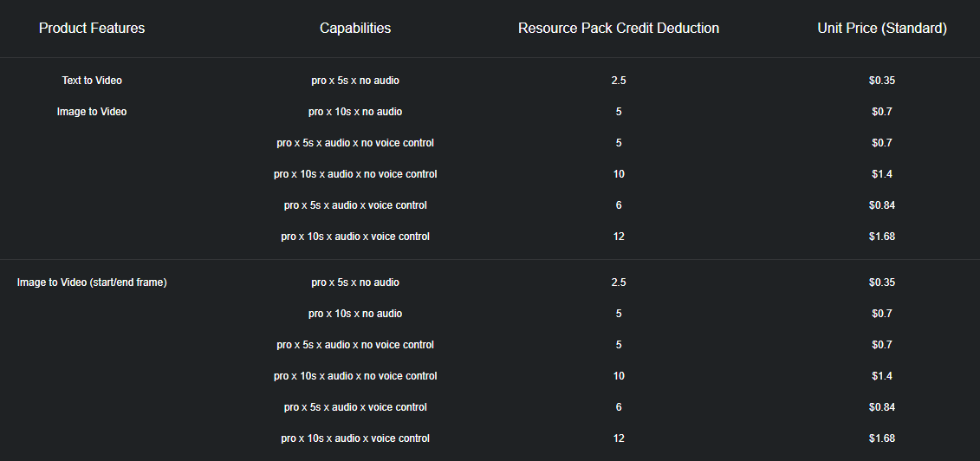Select the last $1.68 price at the table bottom
This screenshot has width=980, height=461.
tap(882, 438)
